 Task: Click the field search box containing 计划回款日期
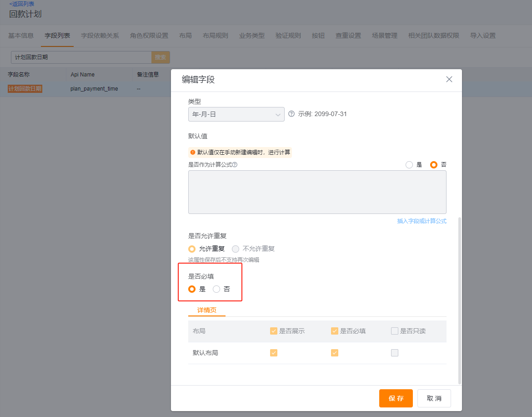coord(81,57)
